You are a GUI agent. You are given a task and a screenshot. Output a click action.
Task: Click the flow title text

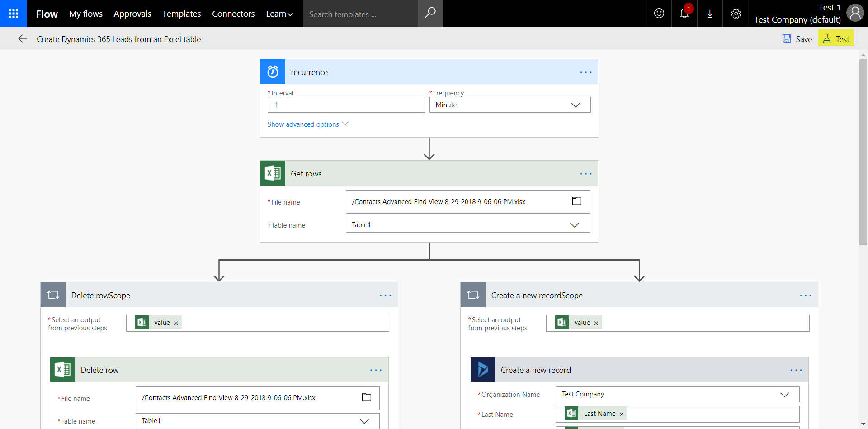pyautogui.click(x=119, y=39)
